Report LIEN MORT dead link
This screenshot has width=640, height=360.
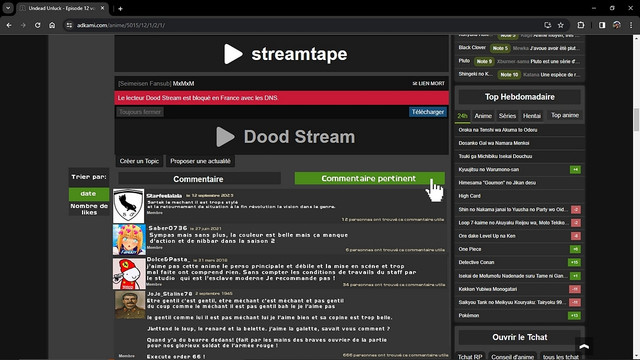[429, 83]
